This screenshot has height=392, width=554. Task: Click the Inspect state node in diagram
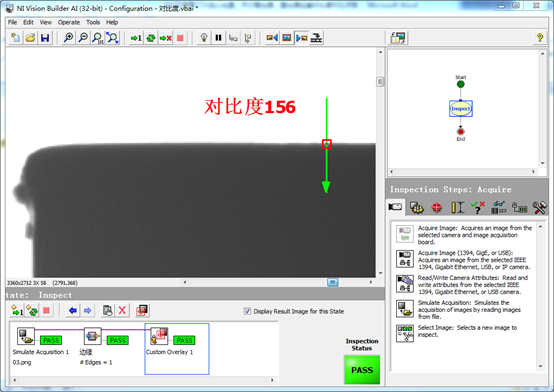(x=461, y=109)
